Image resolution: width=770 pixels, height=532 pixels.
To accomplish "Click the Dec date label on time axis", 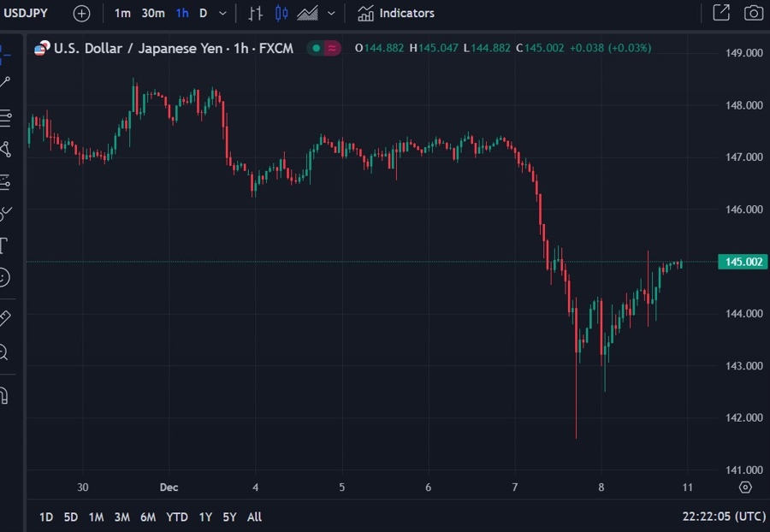I will pyautogui.click(x=169, y=488).
